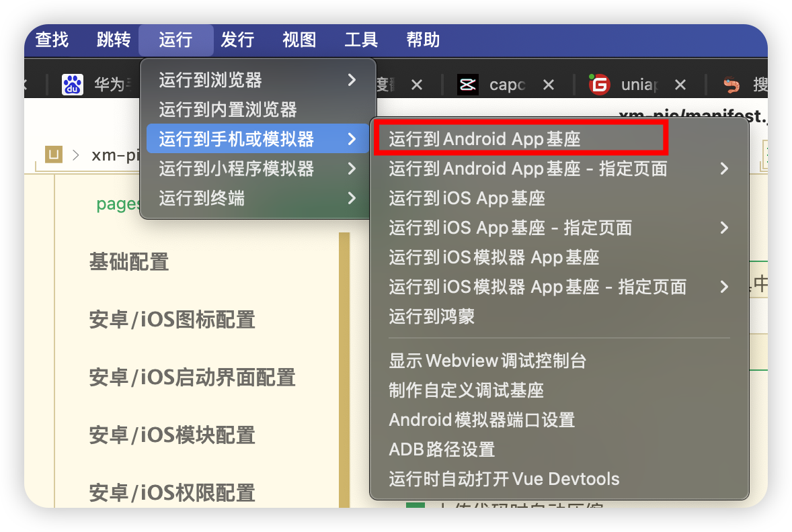Screen dimensions: 792x532
Task: Click the 运行 menu item
Action: tap(175, 40)
